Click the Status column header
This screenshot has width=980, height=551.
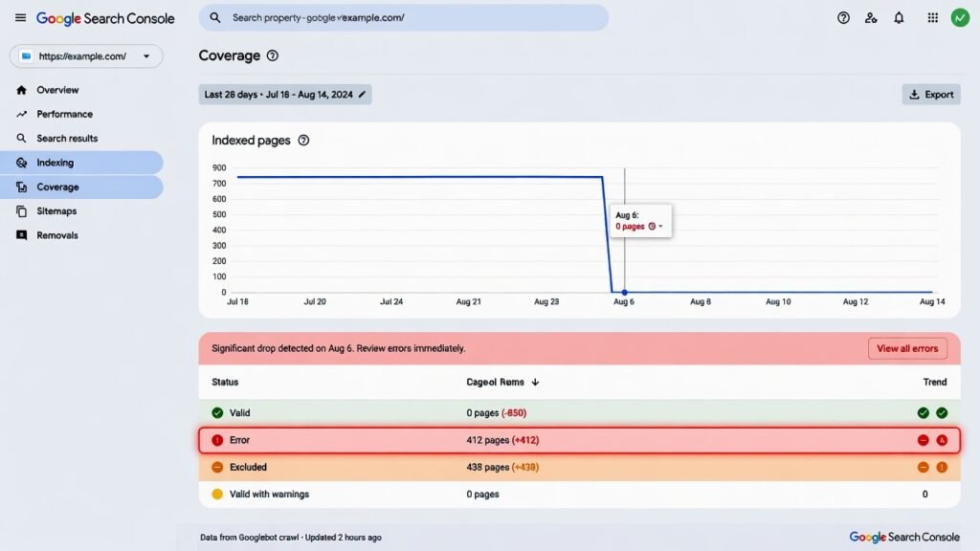[225, 383]
